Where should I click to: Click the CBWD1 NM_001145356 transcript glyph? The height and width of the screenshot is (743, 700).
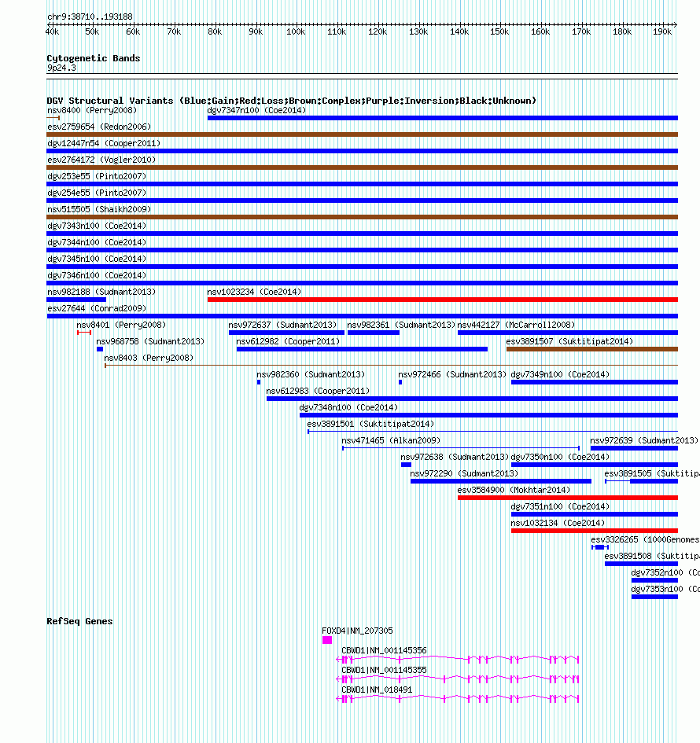[x=457, y=659]
